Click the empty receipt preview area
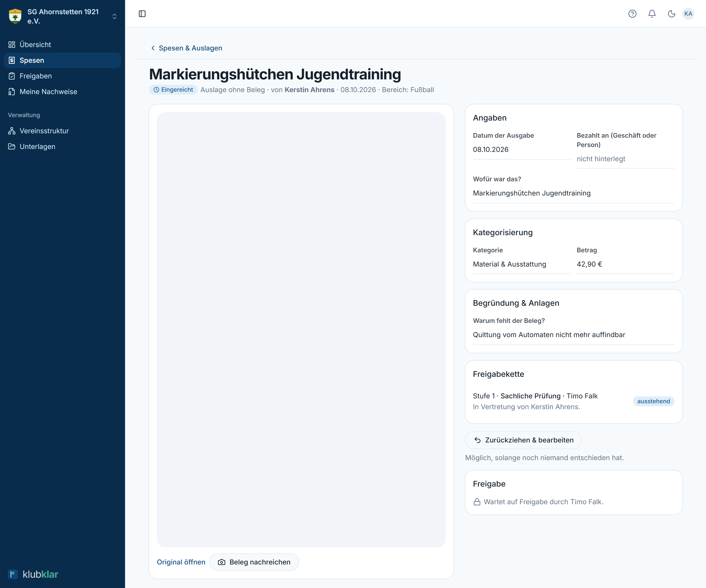The image size is (706, 588). [x=301, y=330]
